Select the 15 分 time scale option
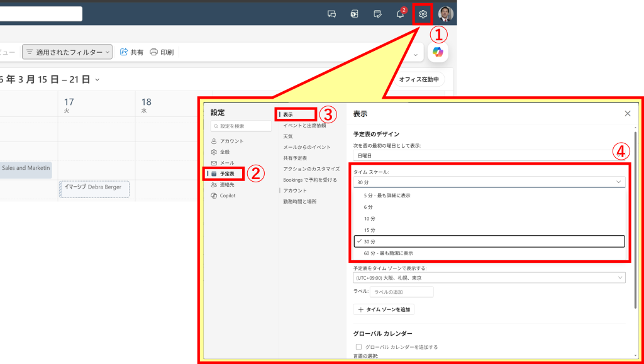 370,230
